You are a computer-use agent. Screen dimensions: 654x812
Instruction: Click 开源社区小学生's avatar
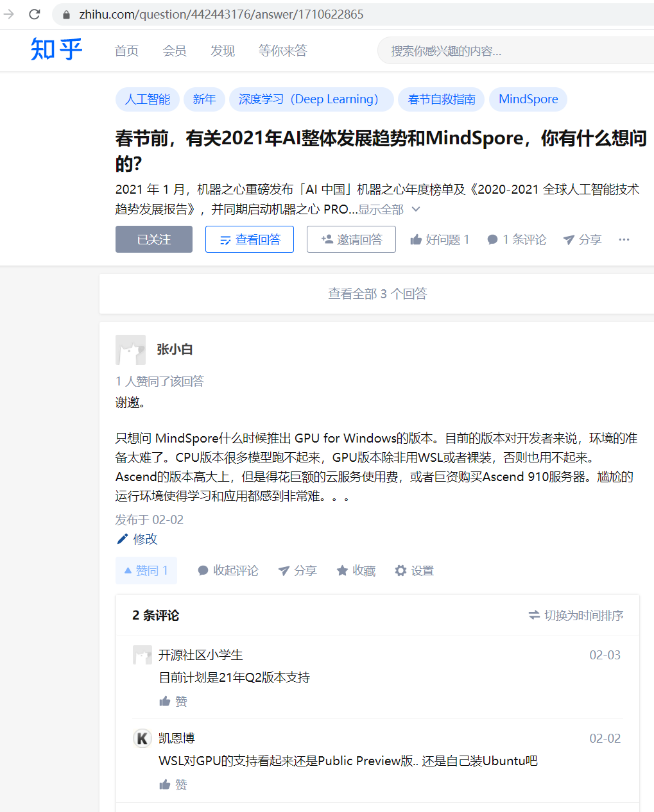[x=142, y=655]
